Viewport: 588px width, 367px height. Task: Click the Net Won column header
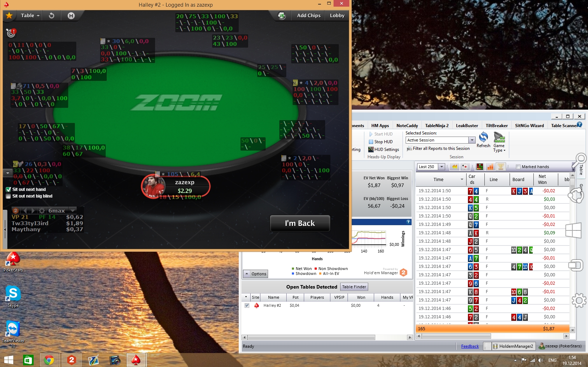coord(542,179)
